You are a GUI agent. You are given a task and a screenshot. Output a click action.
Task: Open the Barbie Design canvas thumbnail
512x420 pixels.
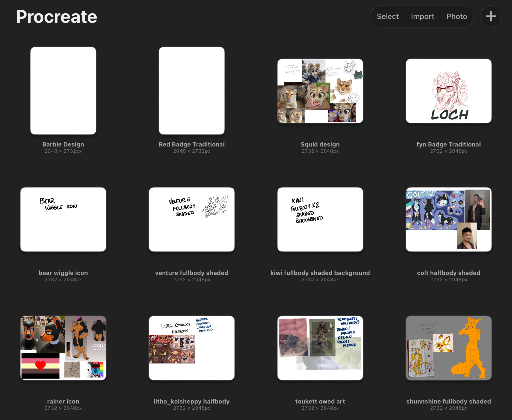pyautogui.click(x=63, y=91)
